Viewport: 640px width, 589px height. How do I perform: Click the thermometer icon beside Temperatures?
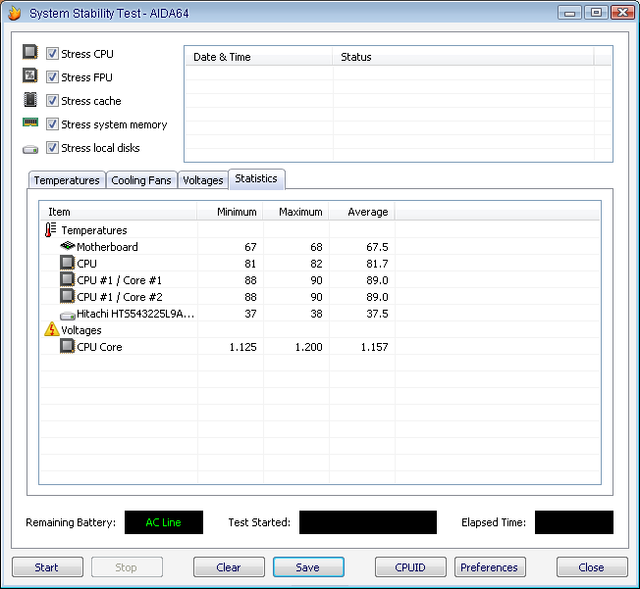point(51,230)
